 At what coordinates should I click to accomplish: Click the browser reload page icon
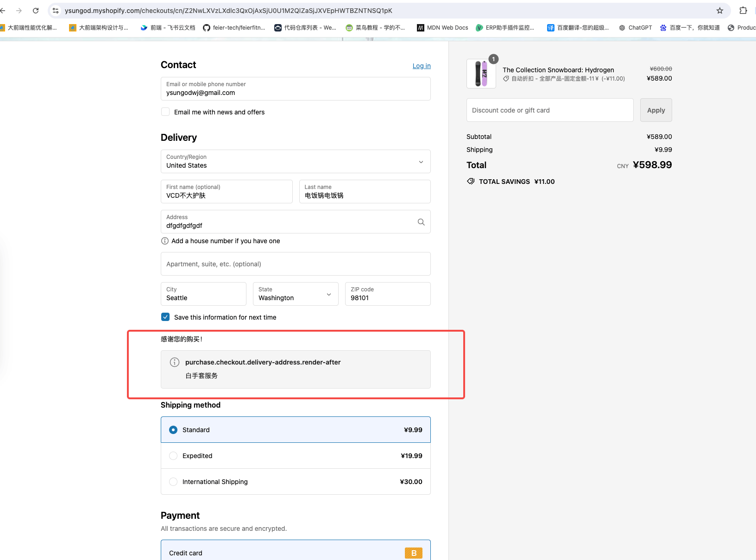pyautogui.click(x=36, y=10)
